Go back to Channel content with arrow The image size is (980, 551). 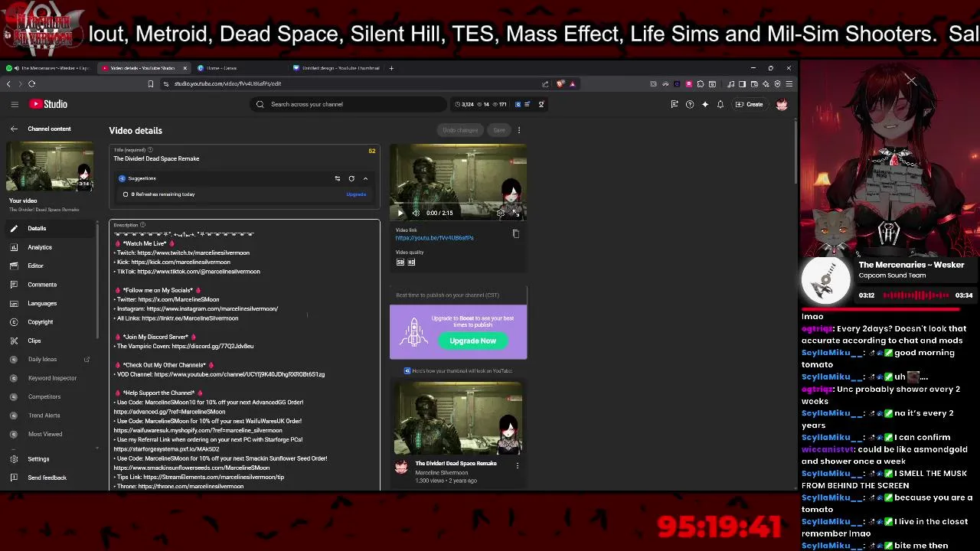point(14,129)
